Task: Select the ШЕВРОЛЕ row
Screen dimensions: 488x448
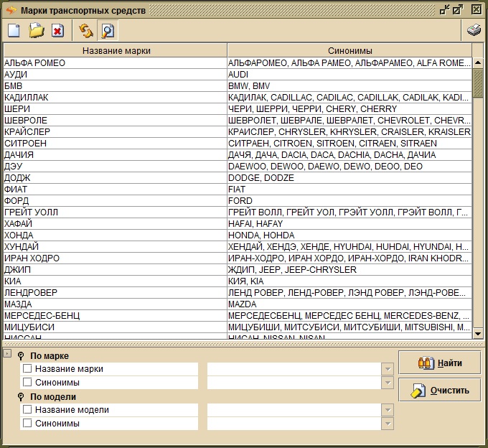Action: (x=238, y=121)
